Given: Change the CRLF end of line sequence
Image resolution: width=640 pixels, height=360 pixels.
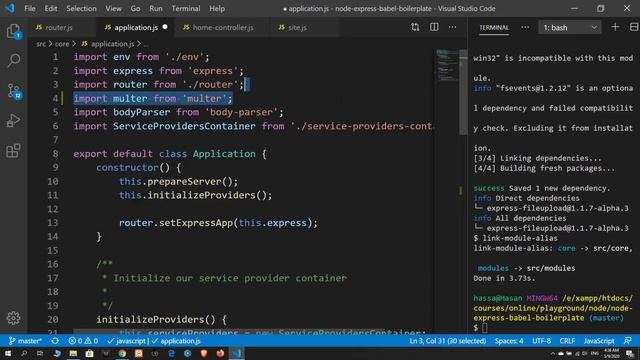Looking at the screenshot, I should [567, 341].
